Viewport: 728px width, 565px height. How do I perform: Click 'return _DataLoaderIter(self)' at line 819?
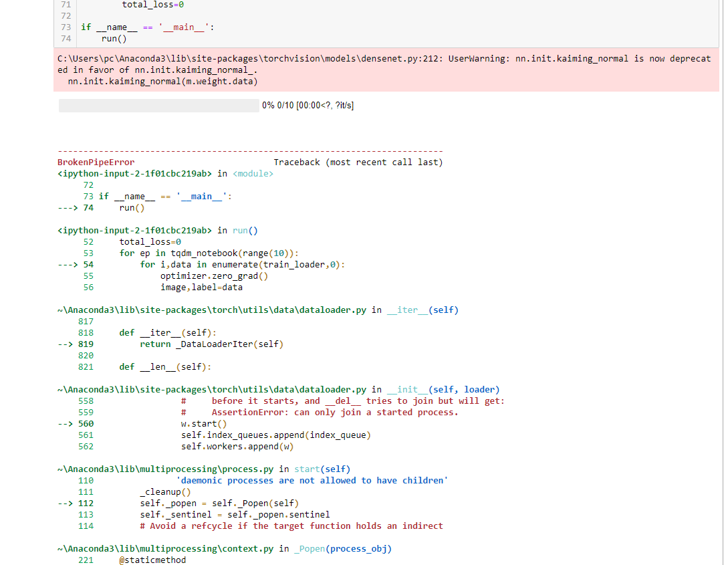tap(211, 344)
